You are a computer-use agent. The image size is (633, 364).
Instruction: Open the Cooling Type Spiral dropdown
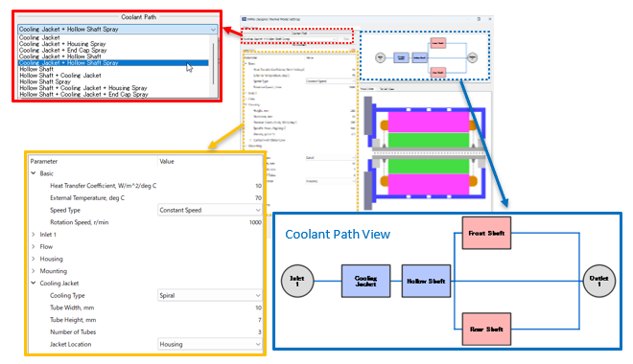[x=209, y=295]
